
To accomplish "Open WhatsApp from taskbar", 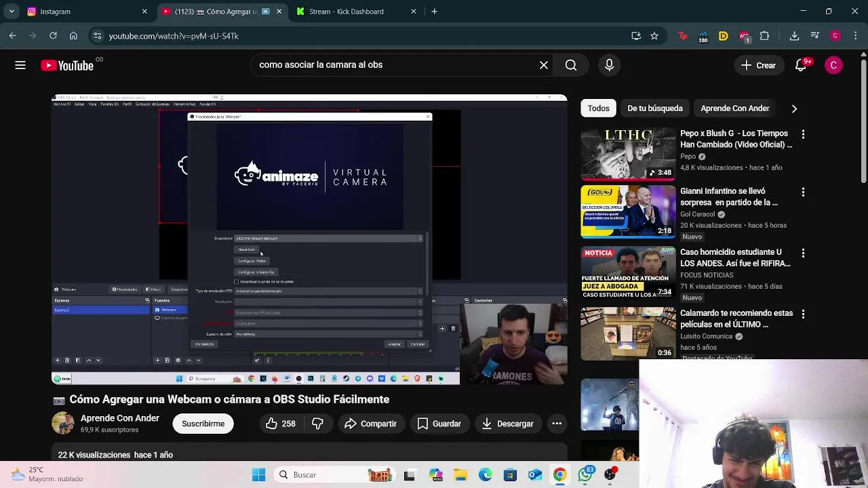I will (x=585, y=475).
